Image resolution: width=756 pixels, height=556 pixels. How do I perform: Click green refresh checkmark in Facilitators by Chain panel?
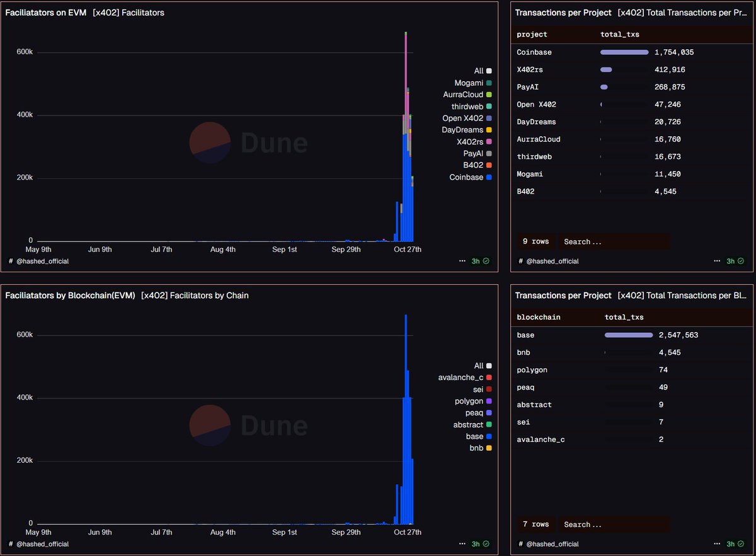tap(486, 543)
